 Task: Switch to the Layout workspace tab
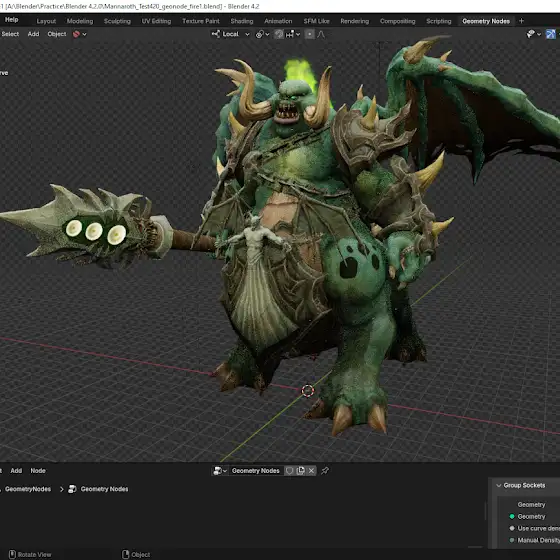[x=46, y=21]
